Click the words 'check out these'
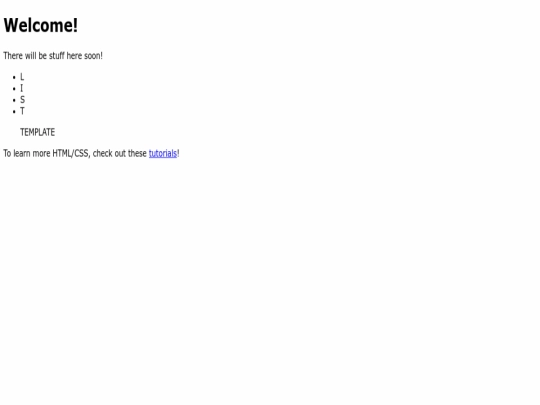The width and height of the screenshot is (540, 405). tap(120, 153)
